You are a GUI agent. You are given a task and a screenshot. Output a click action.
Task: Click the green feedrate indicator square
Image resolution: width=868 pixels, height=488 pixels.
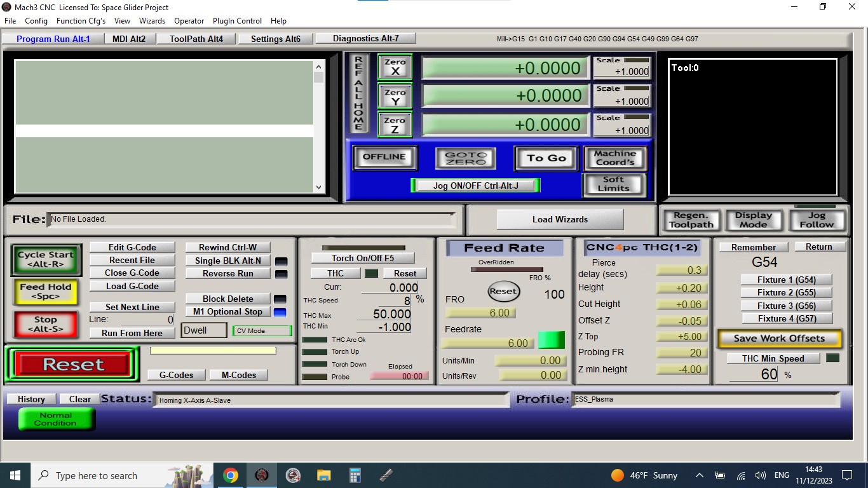point(551,340)
